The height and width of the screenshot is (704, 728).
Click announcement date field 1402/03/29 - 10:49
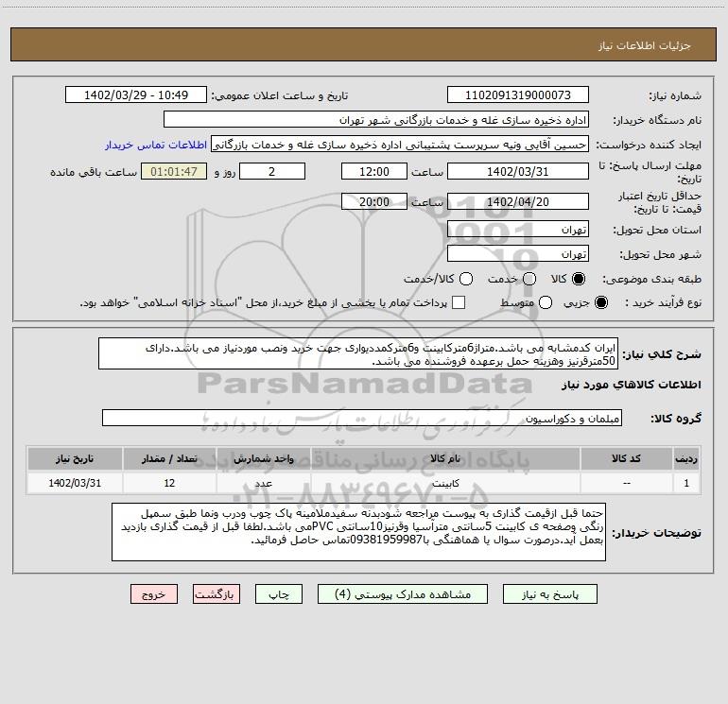(136, 95)
